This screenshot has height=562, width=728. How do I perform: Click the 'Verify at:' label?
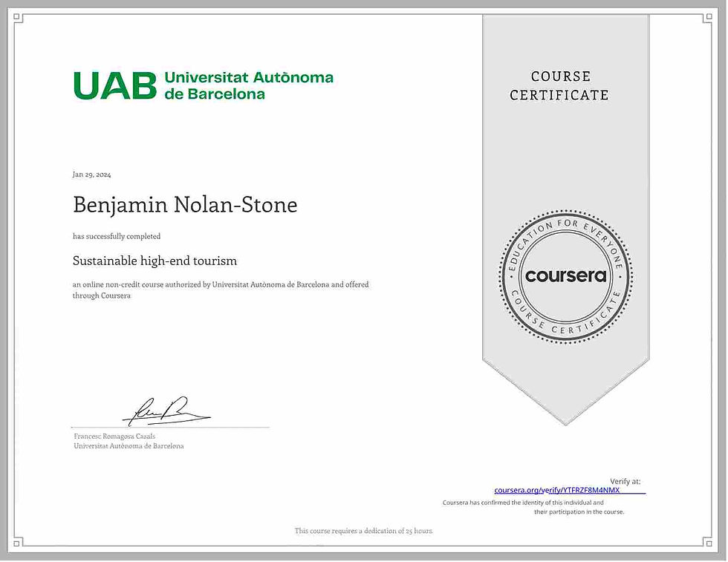[625, 481]
